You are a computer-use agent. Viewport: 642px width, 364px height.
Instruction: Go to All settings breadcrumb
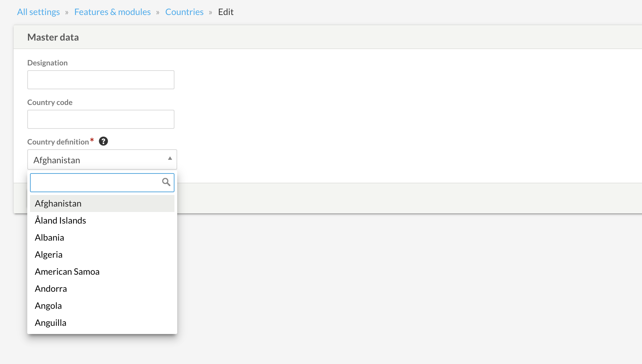(39, 12)
